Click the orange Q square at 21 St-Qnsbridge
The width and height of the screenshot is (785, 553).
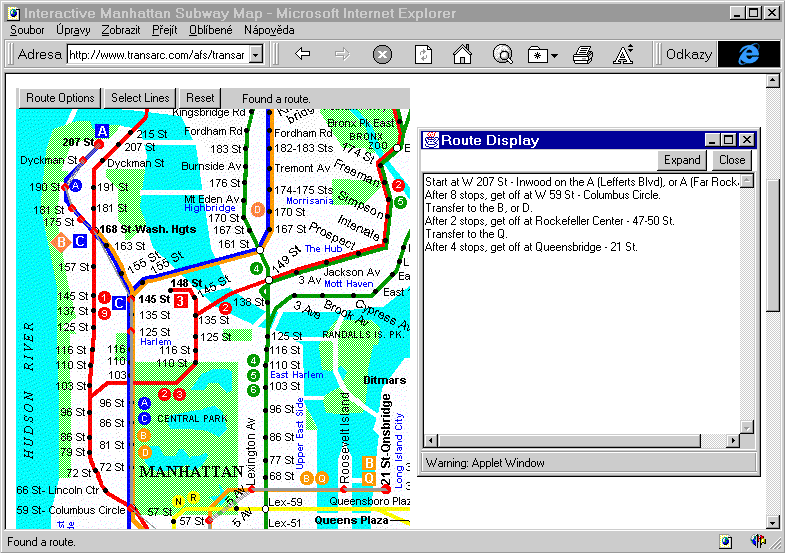point(369,478)
